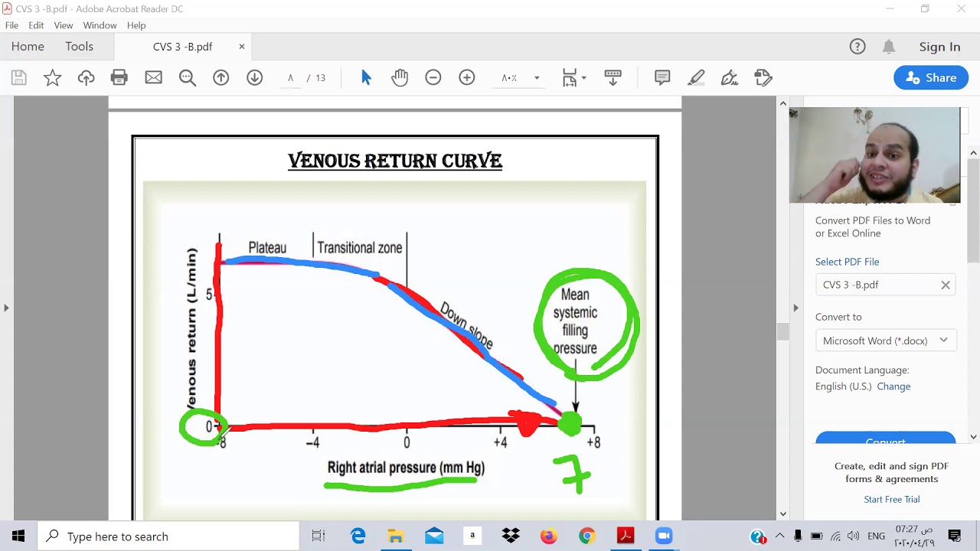Viewport: 980px width, 551px height.
Task: Activate the Hand pan tool
Action: click(400, 77)
